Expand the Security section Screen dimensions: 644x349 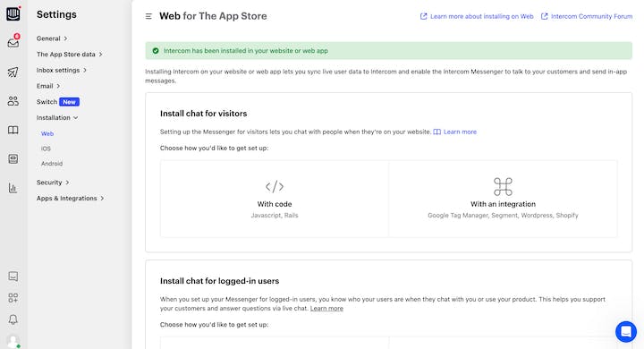point(53,183)
